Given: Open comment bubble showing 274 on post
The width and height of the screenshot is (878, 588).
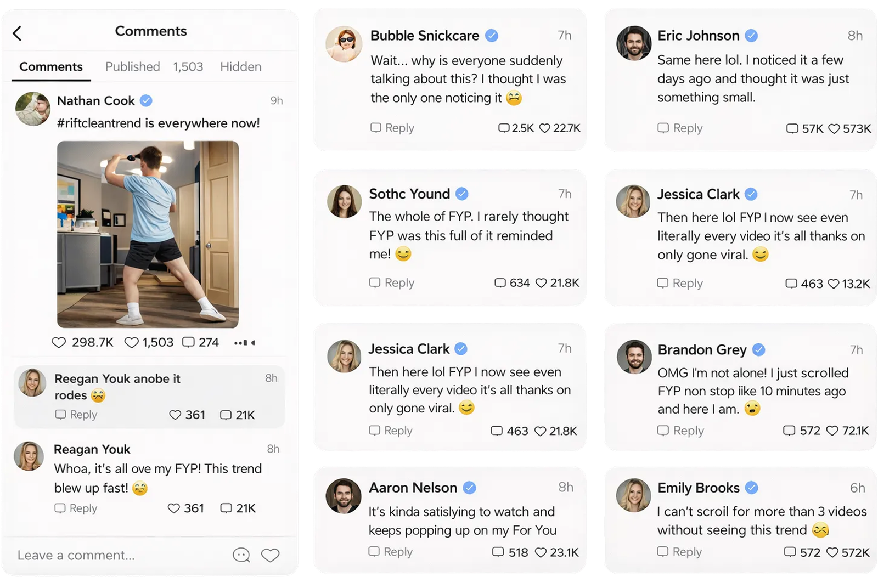Looking at the screenshot, I should tap(188, 343).
